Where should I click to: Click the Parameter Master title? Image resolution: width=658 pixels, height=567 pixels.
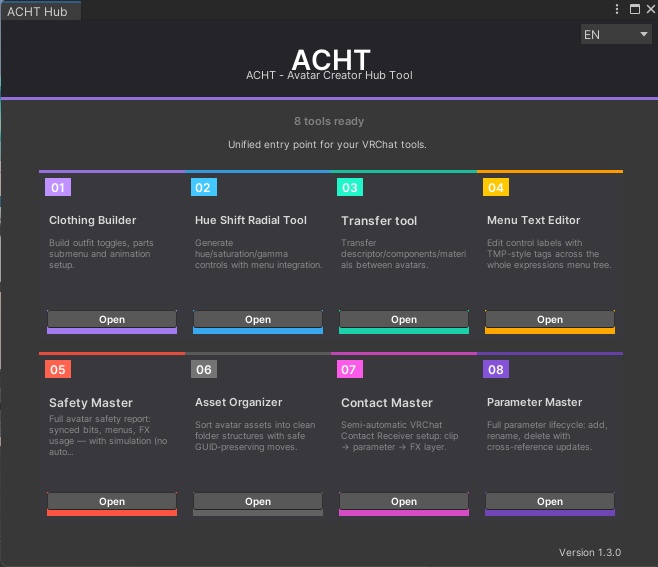pos(534,402)
